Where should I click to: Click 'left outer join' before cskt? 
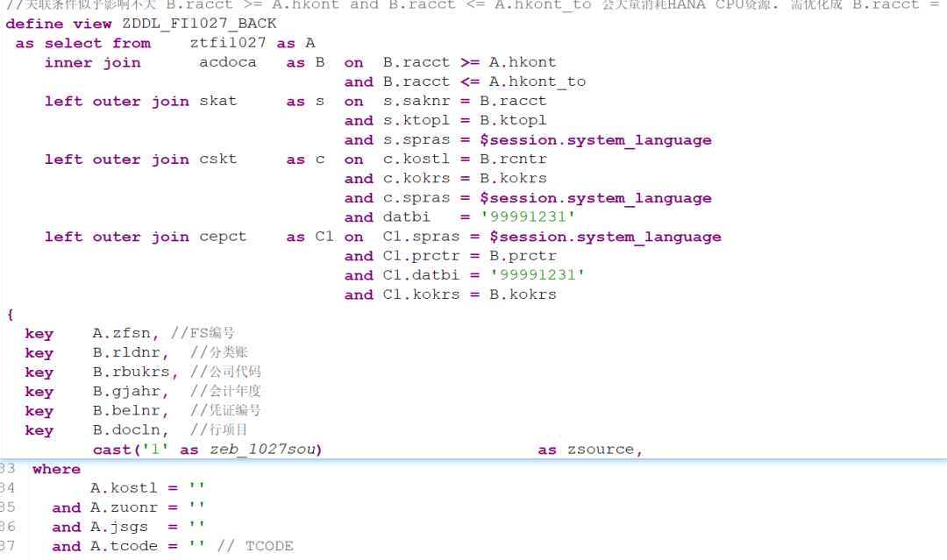(117, 159)
